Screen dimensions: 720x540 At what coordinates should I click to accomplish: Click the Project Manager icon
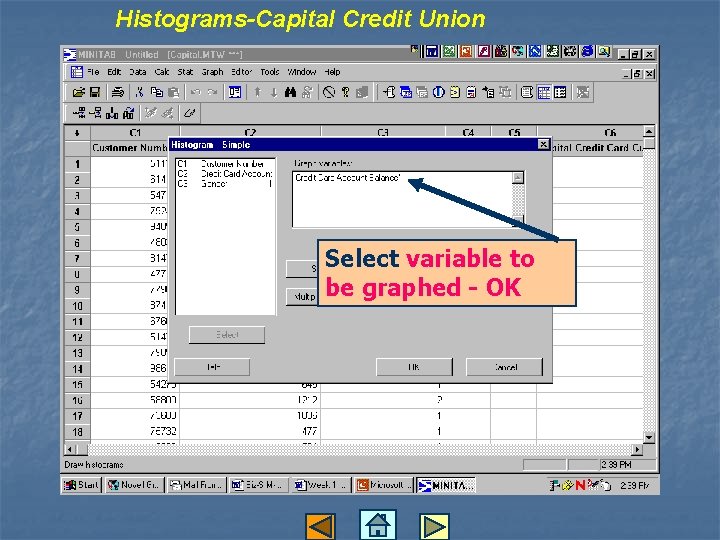[x=560, y=92]
